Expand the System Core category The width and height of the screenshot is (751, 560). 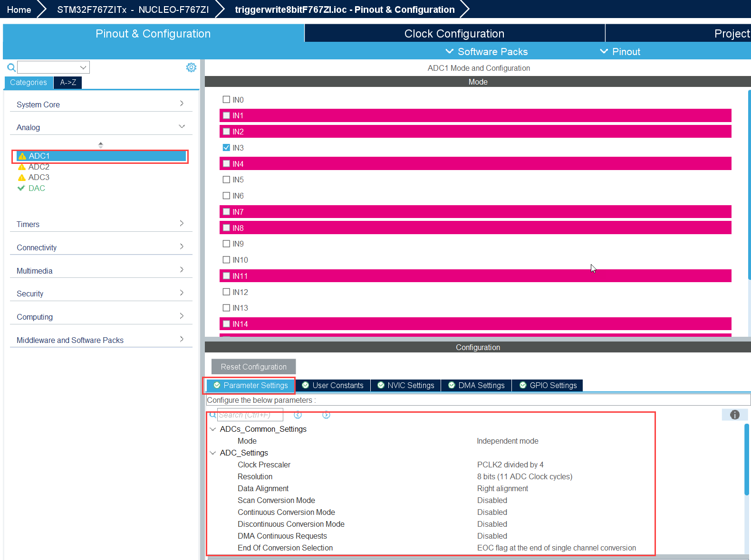[x=101, y=104]
